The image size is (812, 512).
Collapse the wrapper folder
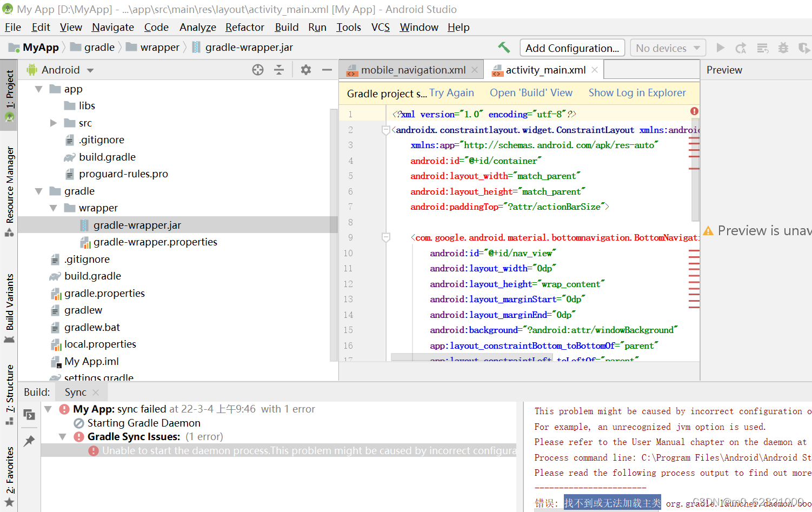54,208
